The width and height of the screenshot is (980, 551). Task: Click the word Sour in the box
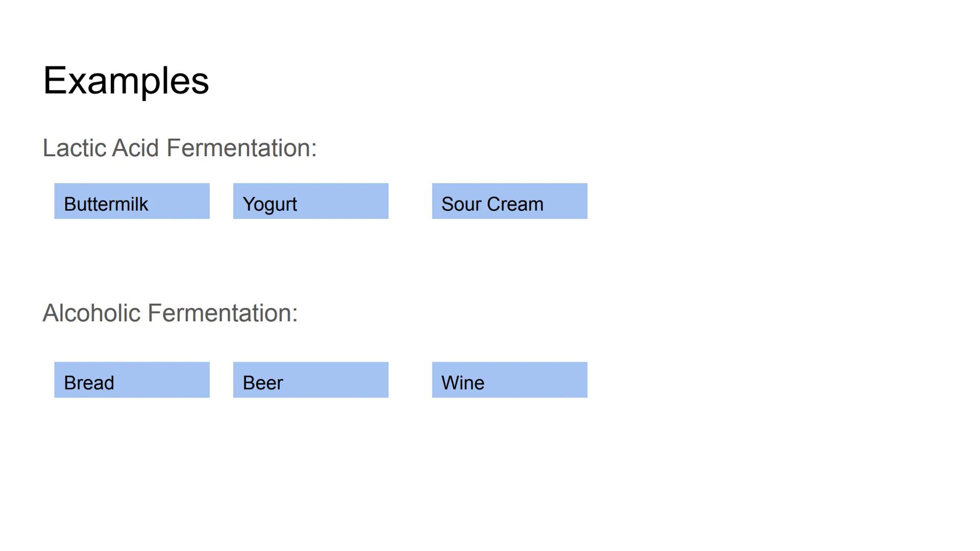coord(461,204)
